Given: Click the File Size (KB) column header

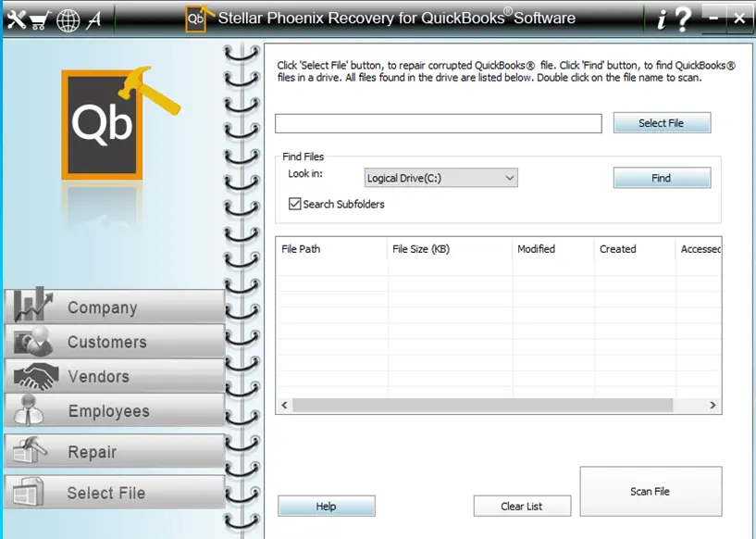Looking at the screenshot, I should 450,249.
